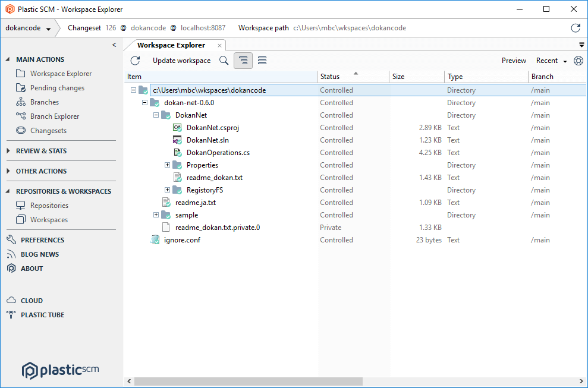This screenshot has height=388, width=588.
Task: Click Update workspace button
Action: tap(181, 61)
